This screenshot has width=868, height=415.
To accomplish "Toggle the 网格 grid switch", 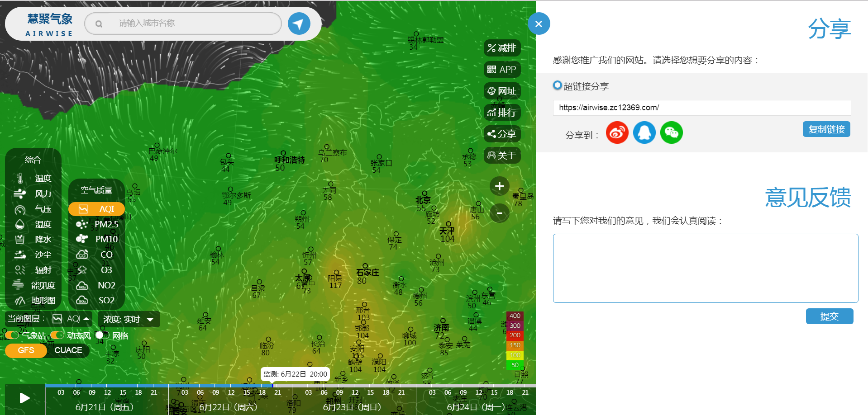I will [103, 335].
